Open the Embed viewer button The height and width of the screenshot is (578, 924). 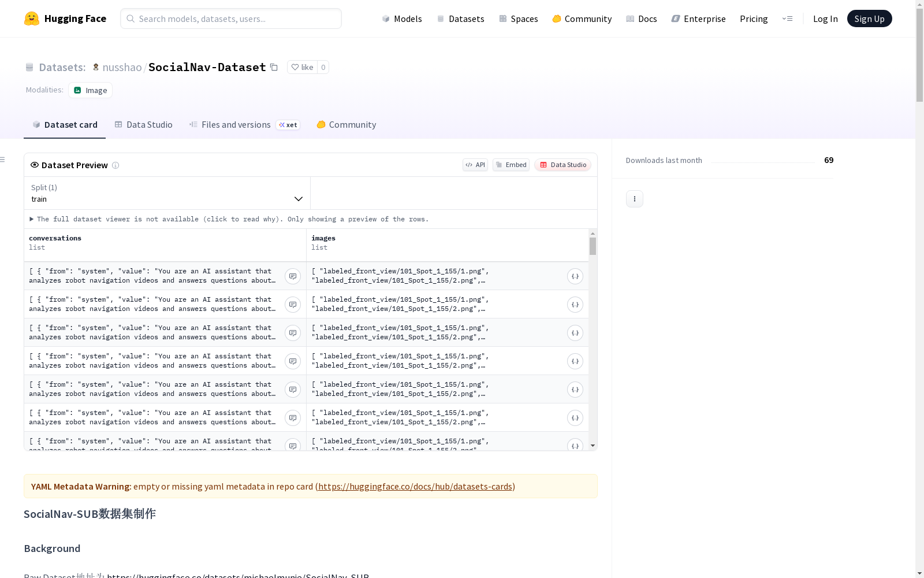point(511,165)
